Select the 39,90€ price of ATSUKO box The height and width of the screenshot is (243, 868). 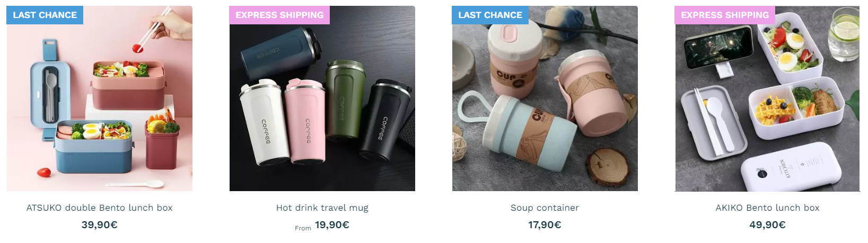(100, 224)
